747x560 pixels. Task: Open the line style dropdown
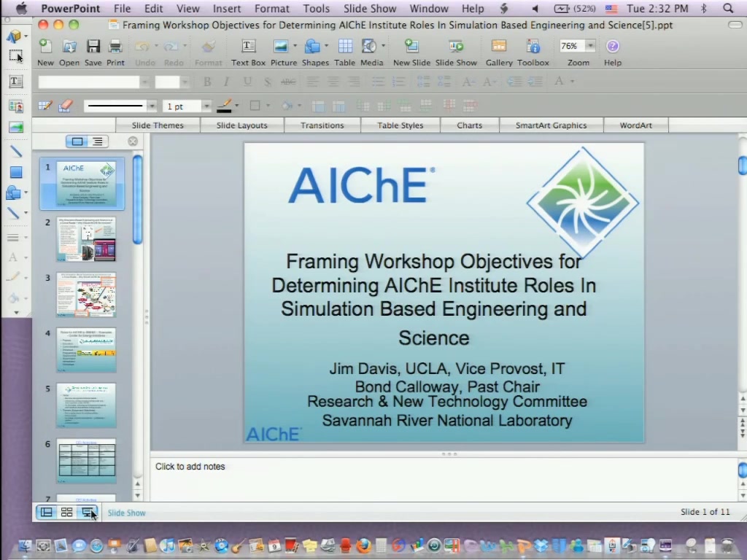click(152, 106)
